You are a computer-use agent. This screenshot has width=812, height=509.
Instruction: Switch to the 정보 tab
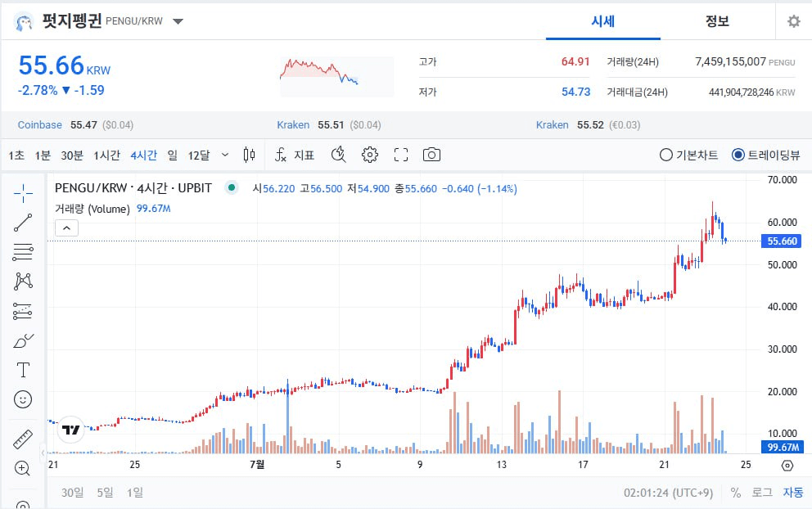717,22
